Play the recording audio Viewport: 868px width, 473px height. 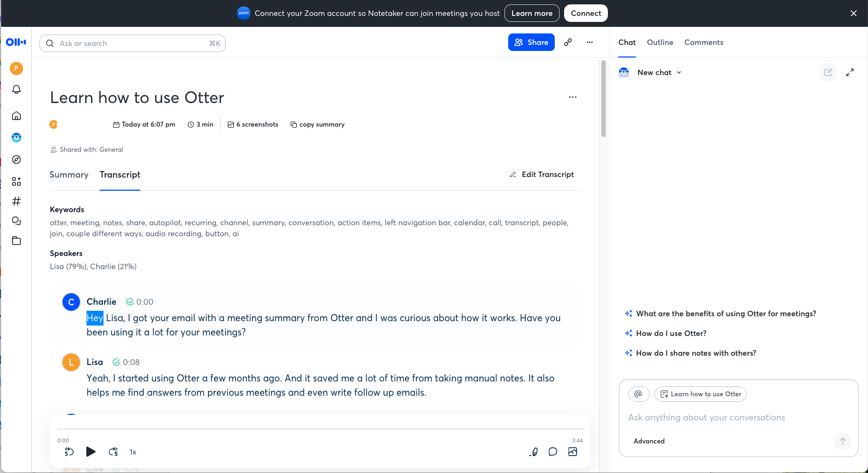coord(91,452)
